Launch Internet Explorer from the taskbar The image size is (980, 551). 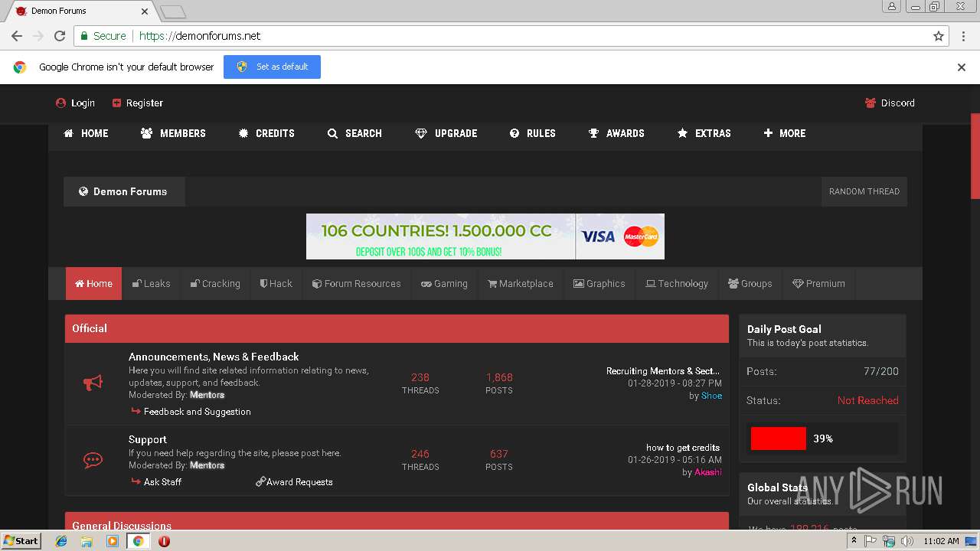tap(61, 541)
